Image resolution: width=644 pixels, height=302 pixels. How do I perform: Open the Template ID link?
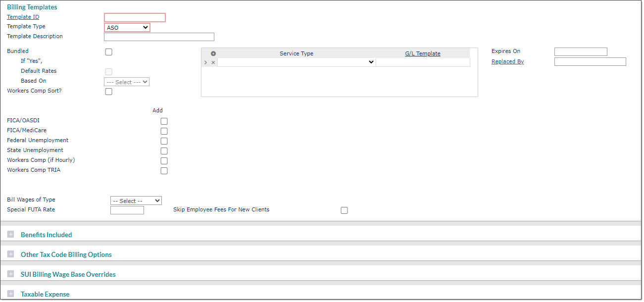pos(23,16)
